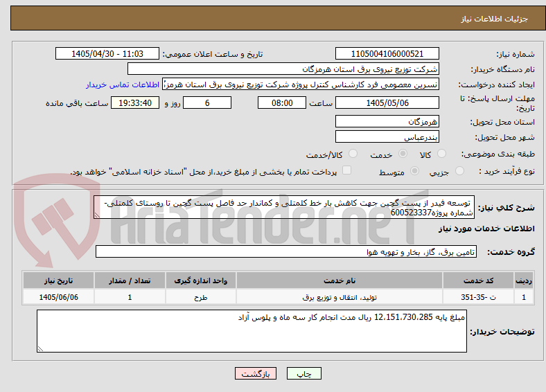Click the شماره نیاز field 1105004106000521
Image resolution: width=546 pixels, height=392 pixels.
pyautogui.click(x=387, y=53)
